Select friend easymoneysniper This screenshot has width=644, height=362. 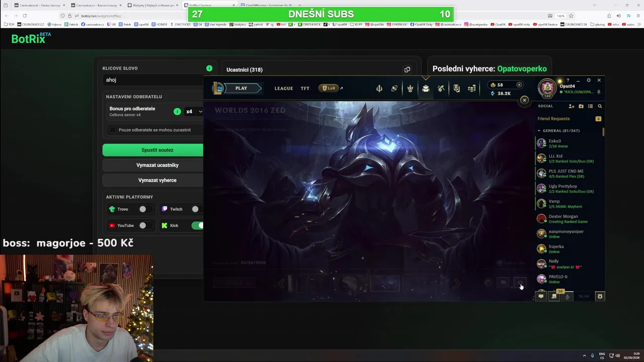(569, 234)
